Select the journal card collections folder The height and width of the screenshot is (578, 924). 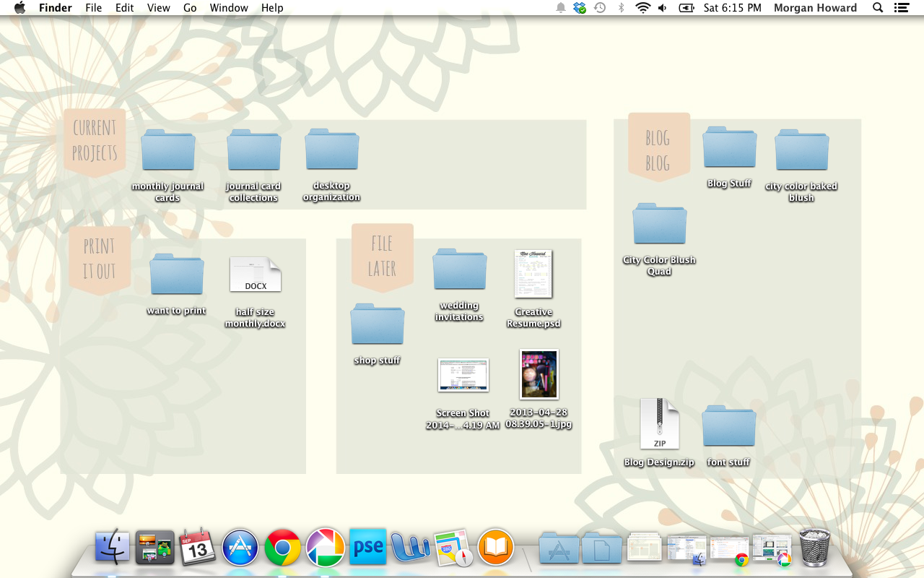point(254,150)
